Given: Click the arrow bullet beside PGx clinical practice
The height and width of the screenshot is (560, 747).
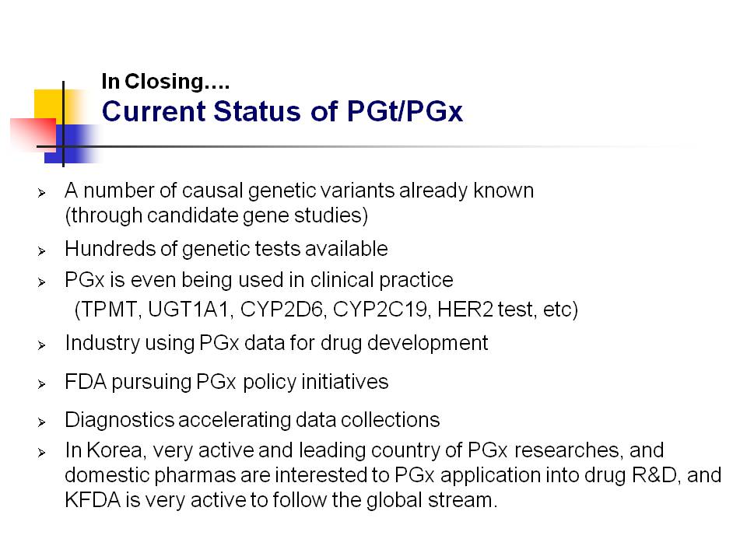Looking at the screenshot, I should (41, 282).
